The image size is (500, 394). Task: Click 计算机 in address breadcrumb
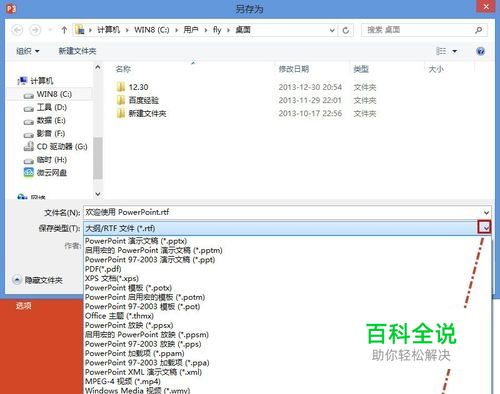(108, 30)
